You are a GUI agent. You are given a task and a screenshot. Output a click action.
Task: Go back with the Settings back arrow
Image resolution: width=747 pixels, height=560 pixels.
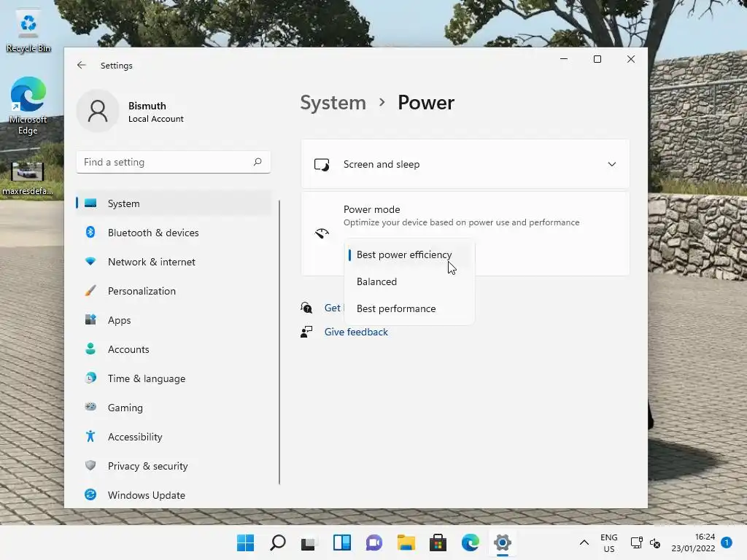pos(82,65)
